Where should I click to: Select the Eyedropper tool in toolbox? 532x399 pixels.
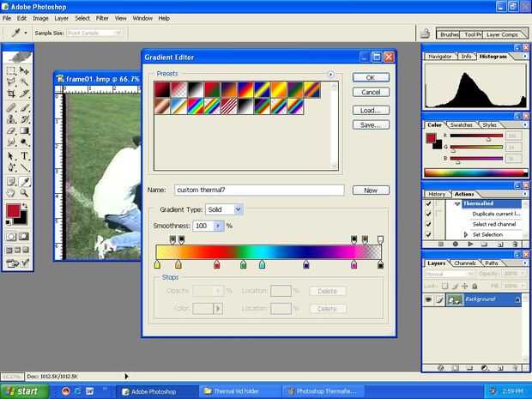pos(24,182)
